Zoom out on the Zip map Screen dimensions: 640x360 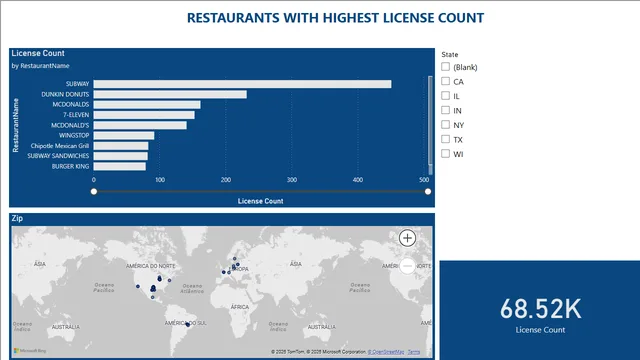click(x=407, y=266)
